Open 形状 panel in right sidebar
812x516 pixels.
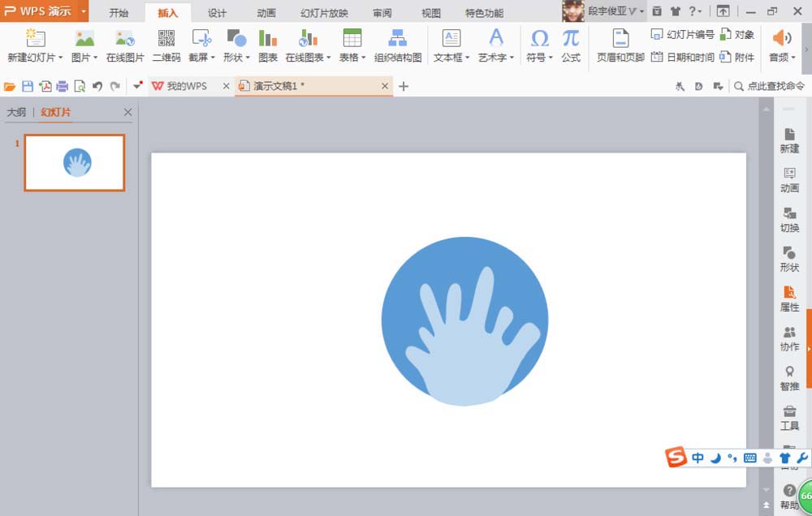click(789, 260)
